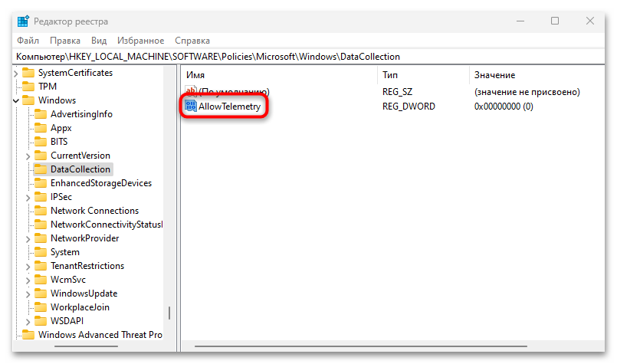Click the EnhancedStorageDevices folder icon

41,183
